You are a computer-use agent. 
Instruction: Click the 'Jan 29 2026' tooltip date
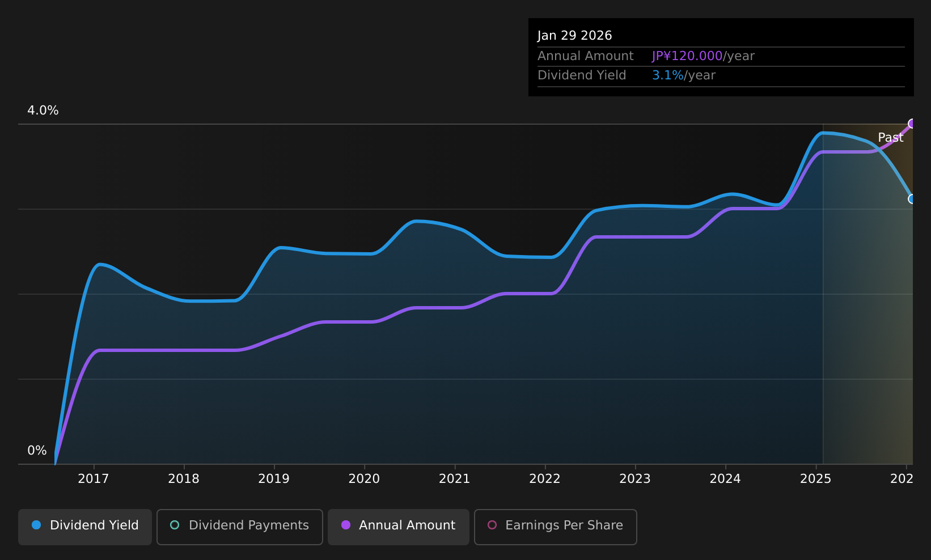click(x=574, y=36)
